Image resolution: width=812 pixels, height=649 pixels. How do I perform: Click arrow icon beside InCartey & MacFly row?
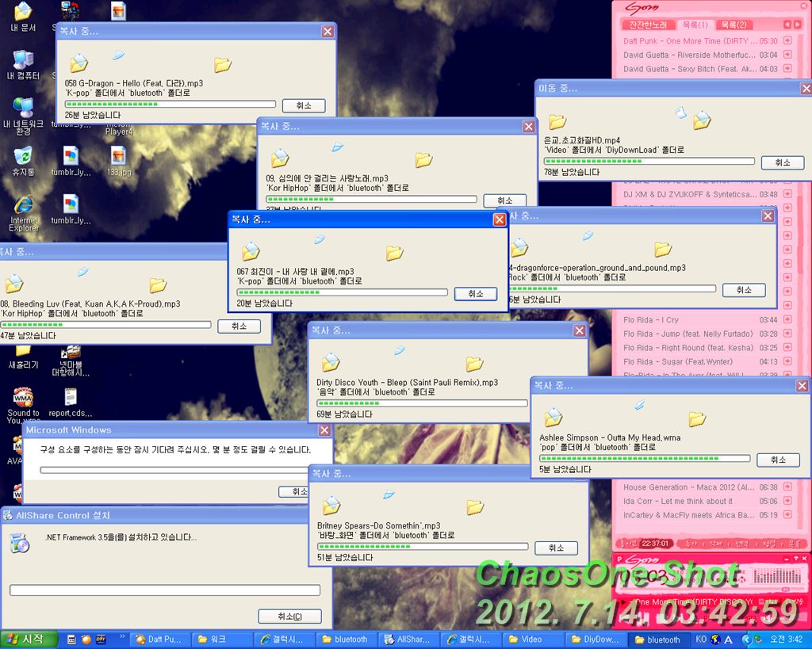click(787, 514)
